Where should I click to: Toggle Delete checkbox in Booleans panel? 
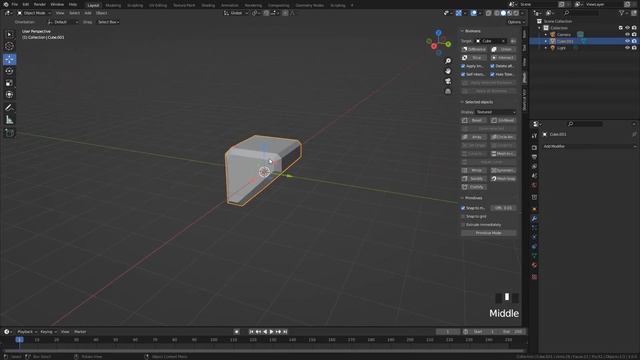click(x=492, y=66)
